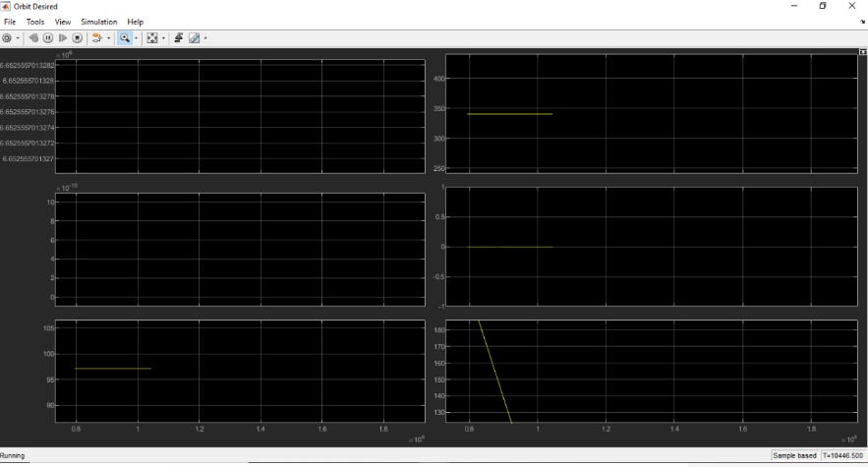Expand the Highlight Simulink Block dropdown arrow
The height and width of the screenshot is (467, 868).
[108, 38]
